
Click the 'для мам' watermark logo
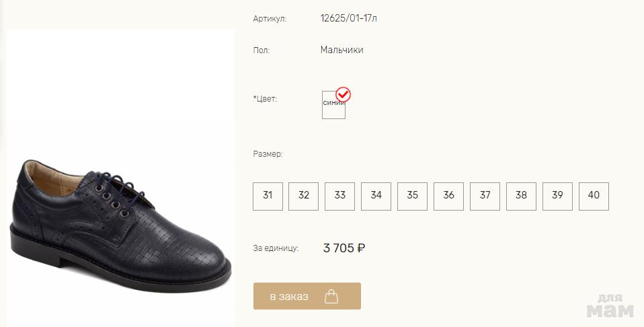pyautogui.click(x=610, y=306)
